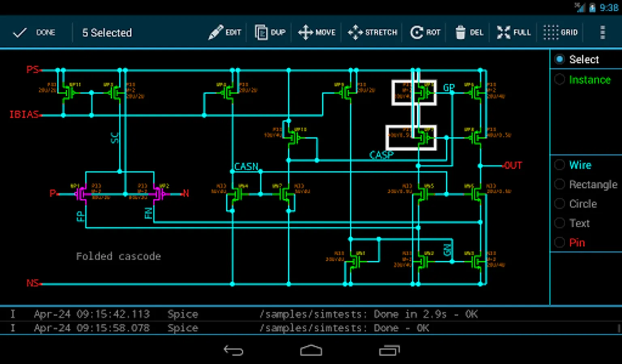Select the MP10 transistor instance

294,138
